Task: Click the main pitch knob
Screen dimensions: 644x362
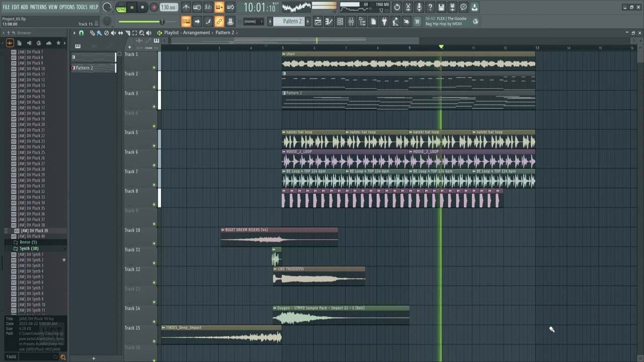Action: pos(107,21)
